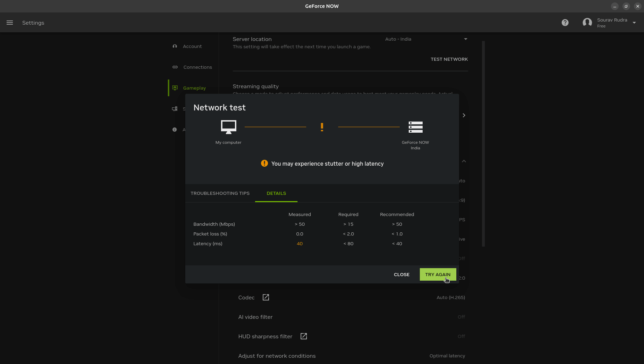Click the TEST NETWORK button
644x364 pixels.
click(449, 59)
